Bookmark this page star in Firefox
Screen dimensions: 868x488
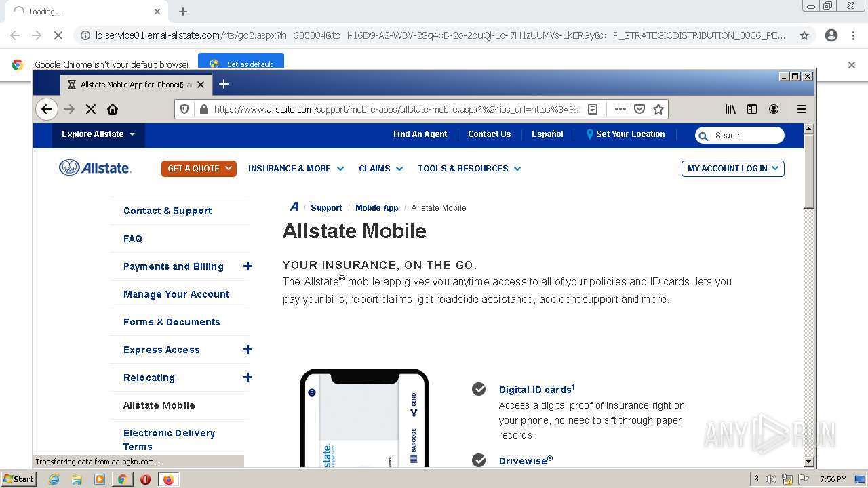point(658,109)
